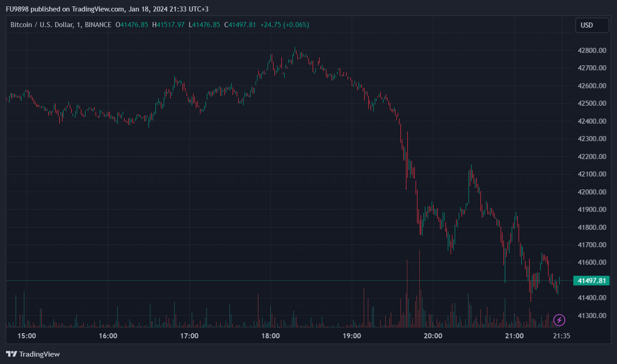
Task: Click the 15:00 time axis label
Action: tap(27, 336)
